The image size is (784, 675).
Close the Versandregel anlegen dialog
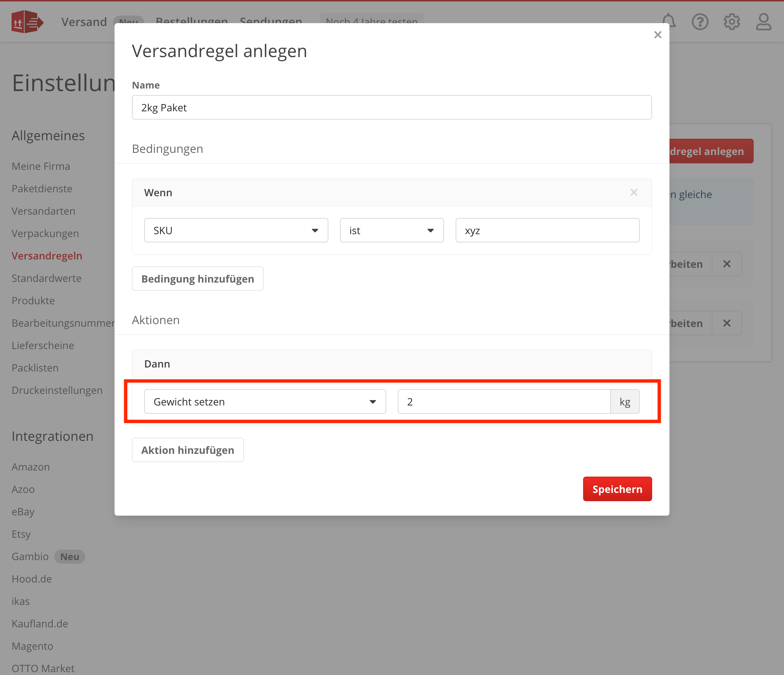tap(658, 35)
